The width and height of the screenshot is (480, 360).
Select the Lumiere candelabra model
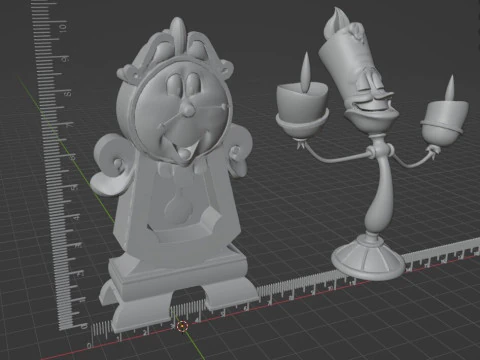point(372,143)
